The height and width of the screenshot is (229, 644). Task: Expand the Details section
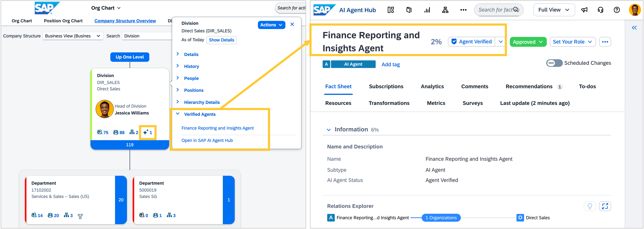click(x=177, y=54)
